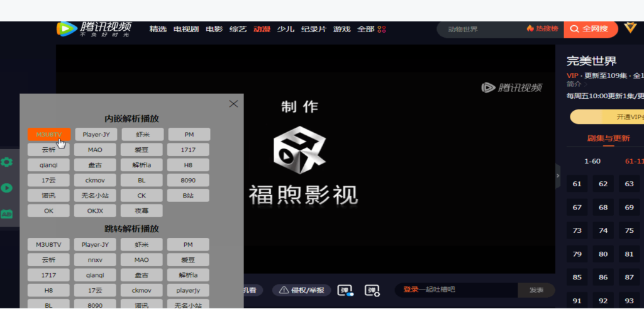Choose PM under 跳转解析播放
Viewport: 644px width, 309px height.
click(x=188, y=244)
